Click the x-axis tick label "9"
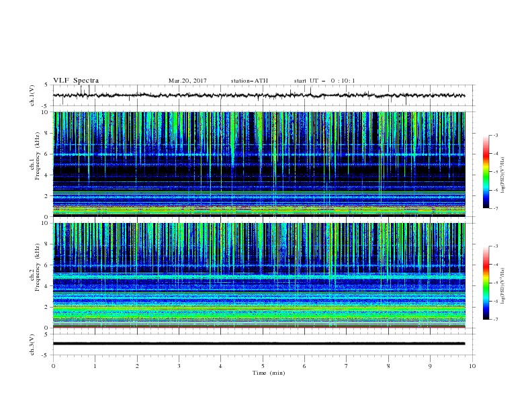The image size is (532, 411). click(430, 366)
